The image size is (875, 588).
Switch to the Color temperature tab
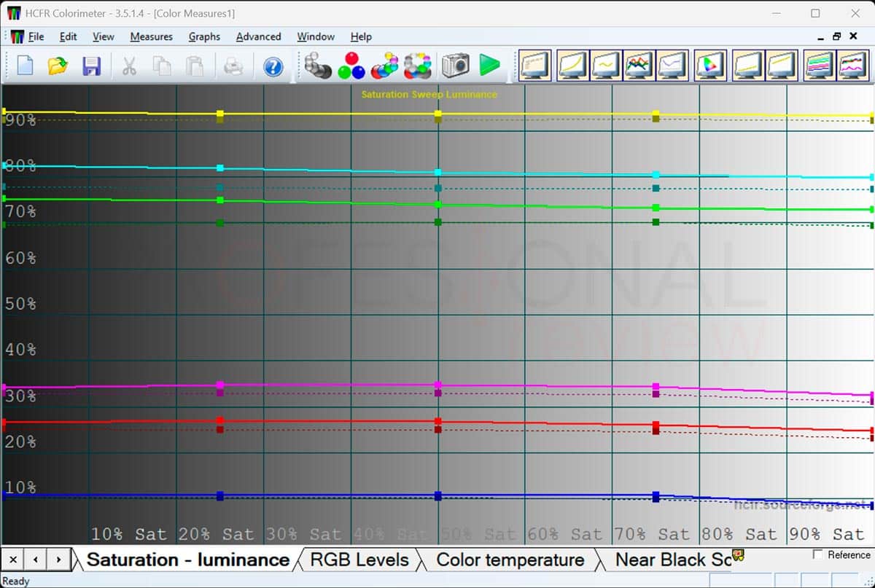point(510,560)
